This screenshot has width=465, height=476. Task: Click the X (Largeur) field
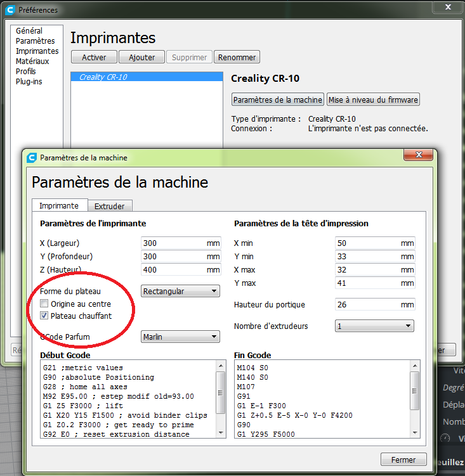pyautogui.click(x=181, y=243)
